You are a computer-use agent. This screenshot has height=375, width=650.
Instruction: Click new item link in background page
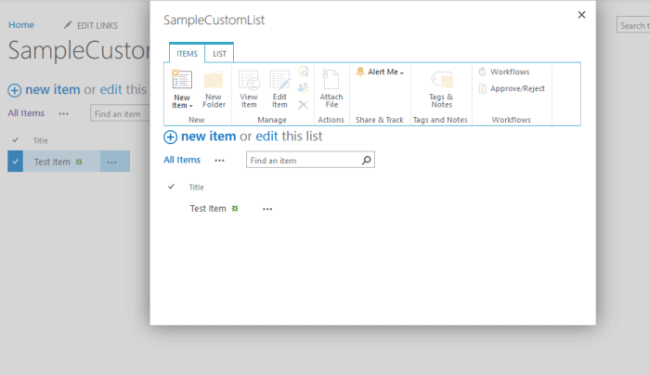pos(53,90)
